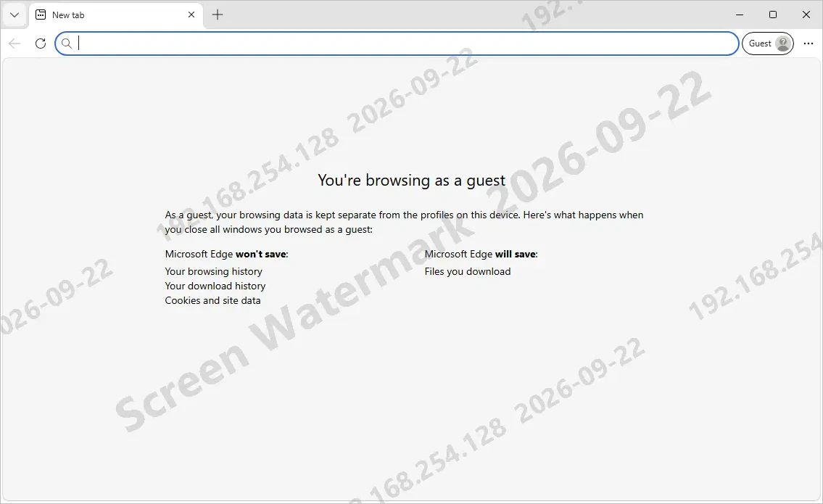Click the paragraph starting As a guest
The image size is (823, 504).
[404, 222]
